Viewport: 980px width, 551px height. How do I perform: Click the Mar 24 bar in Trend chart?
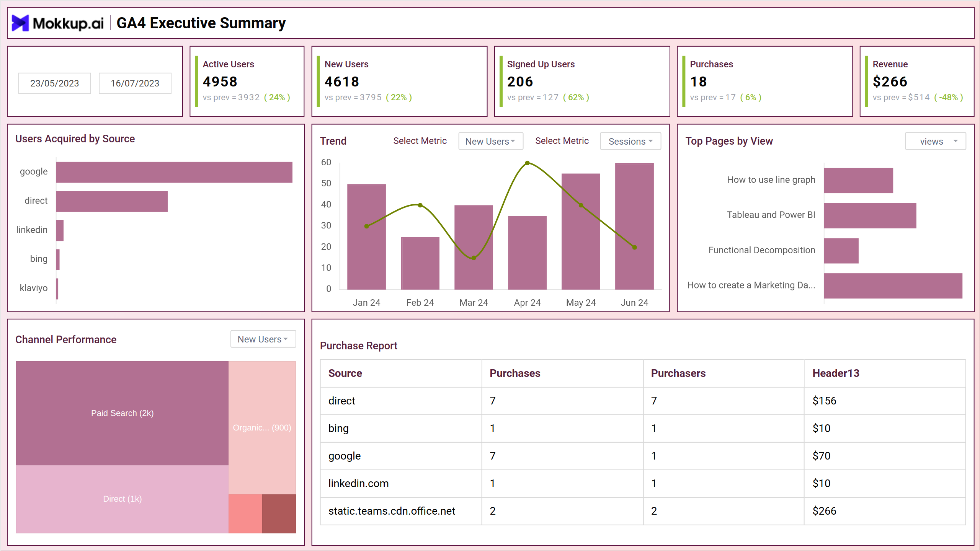coord(474,247)
